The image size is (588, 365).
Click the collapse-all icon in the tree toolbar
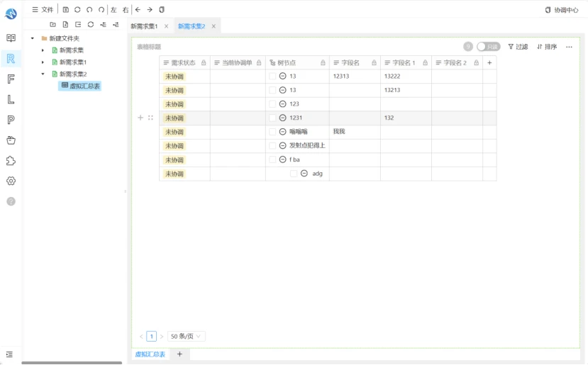coord(116,24)
